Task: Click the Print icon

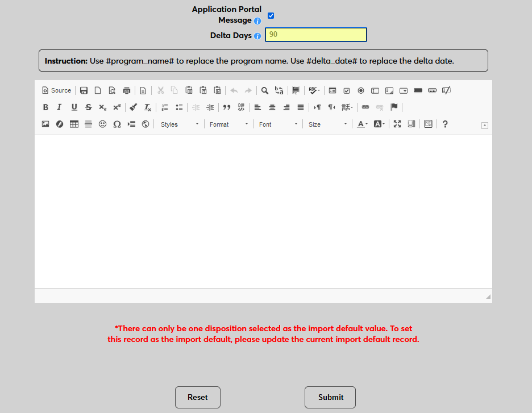Action: [127, 90]
